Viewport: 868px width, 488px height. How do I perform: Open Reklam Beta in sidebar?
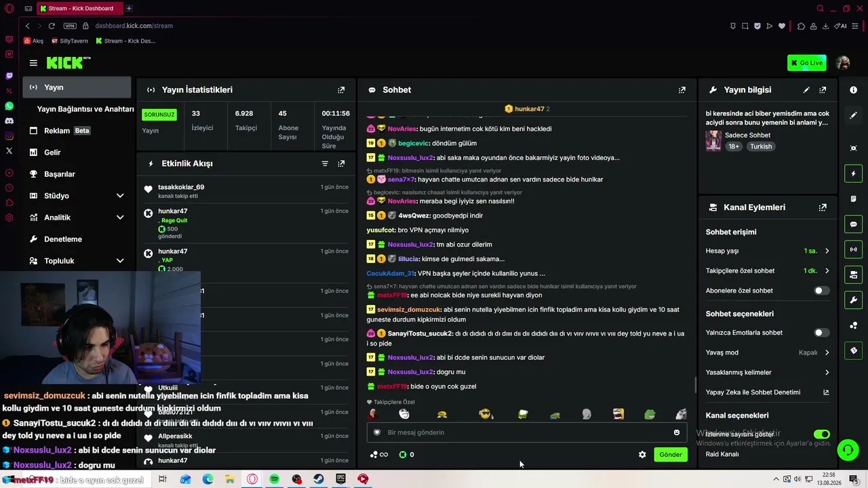[x=77, y=131]
